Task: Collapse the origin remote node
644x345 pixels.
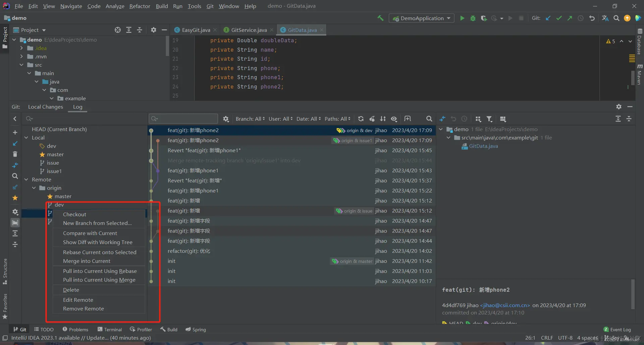Action: click(x=34, y=188)
